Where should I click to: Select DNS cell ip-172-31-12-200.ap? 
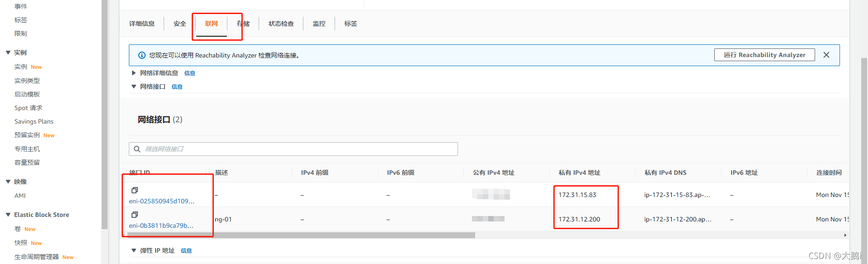coord(678,219)
